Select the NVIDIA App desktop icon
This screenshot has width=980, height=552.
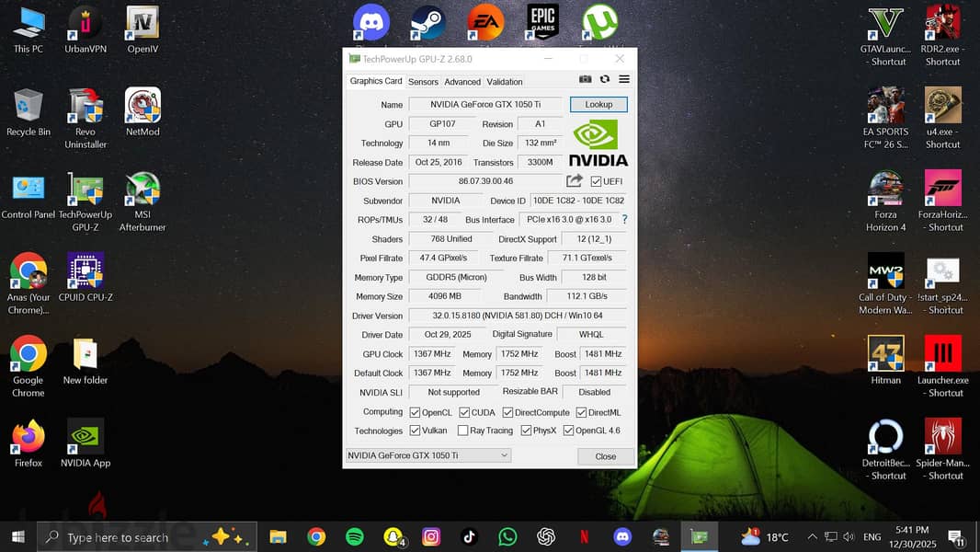coord(85,443)
